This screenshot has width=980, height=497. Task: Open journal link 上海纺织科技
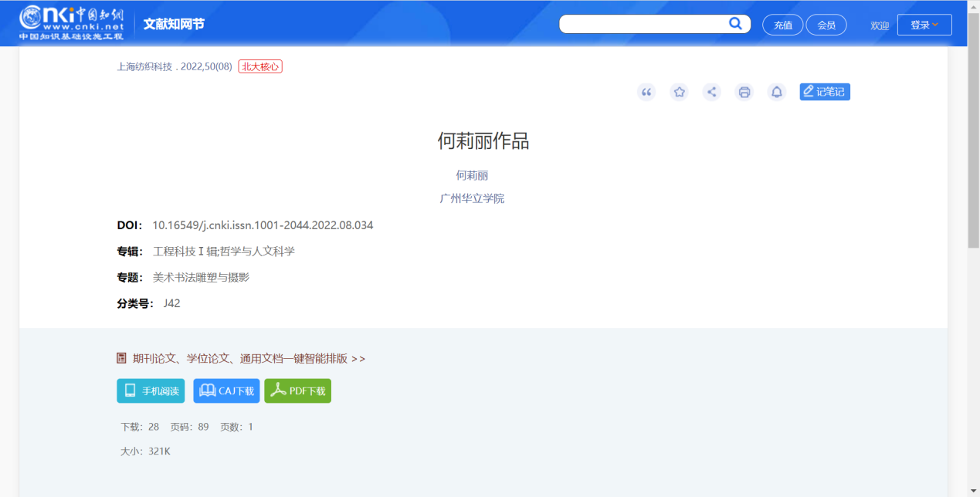coord(144,66)
